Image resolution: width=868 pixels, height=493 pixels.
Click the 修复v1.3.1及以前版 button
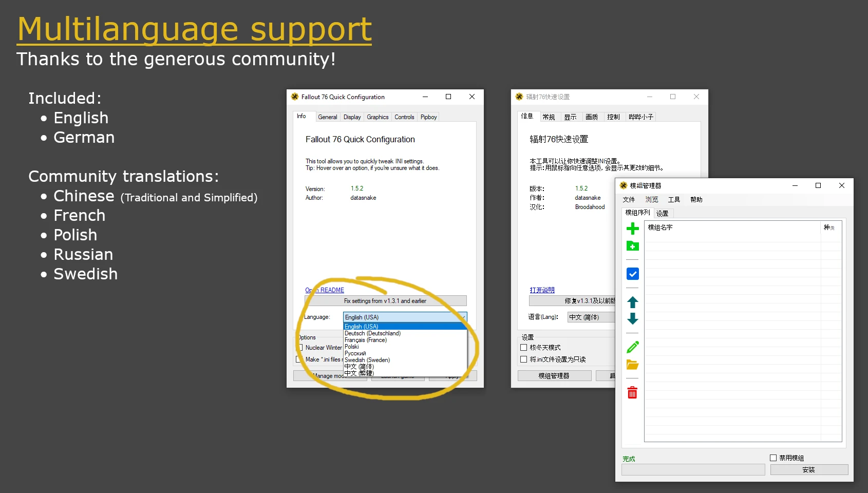pos(572,301)
